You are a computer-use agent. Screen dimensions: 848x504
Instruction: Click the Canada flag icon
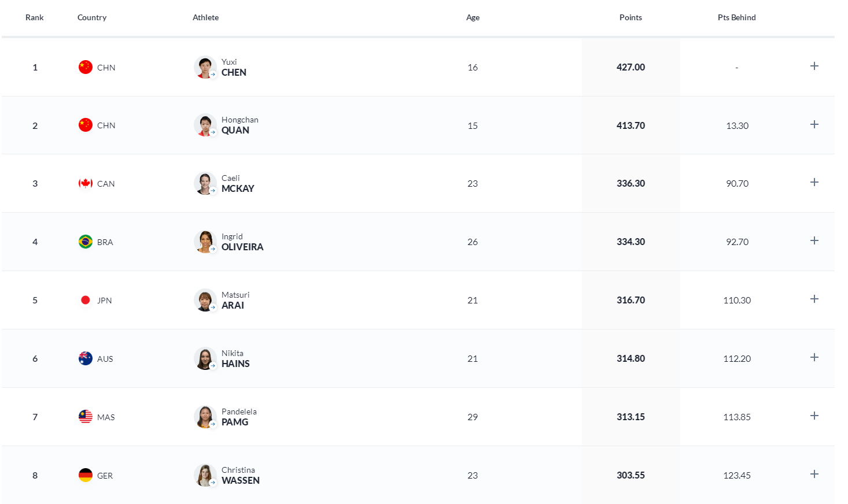coord(86,183)
